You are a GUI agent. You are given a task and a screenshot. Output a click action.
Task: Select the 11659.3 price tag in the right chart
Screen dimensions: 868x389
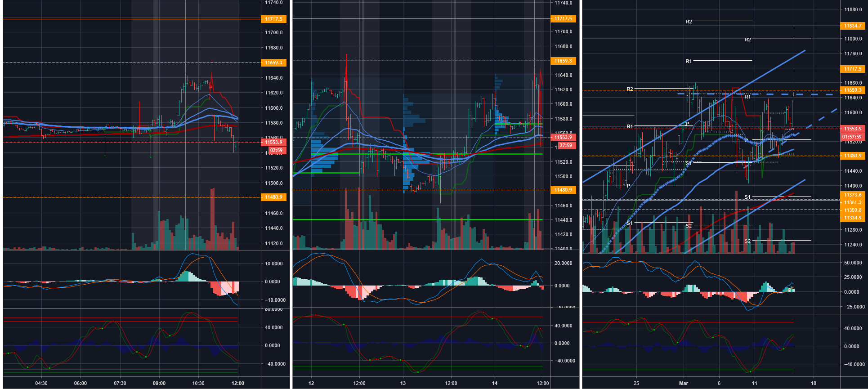[x=853, y=90]
